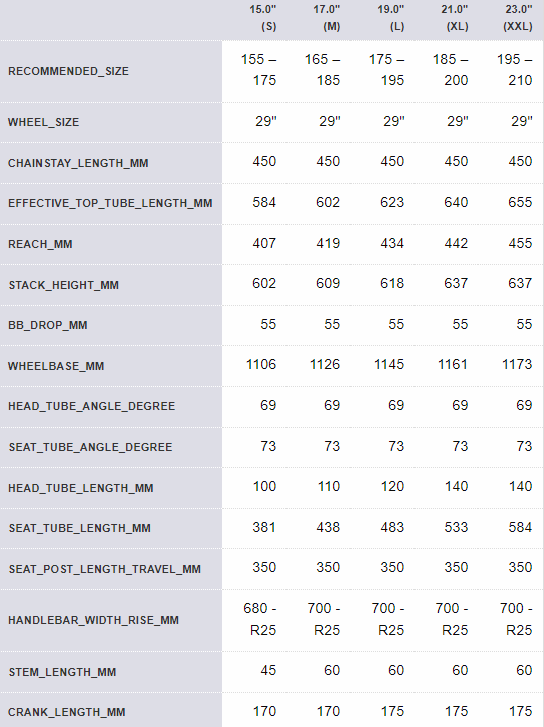The width and height of the screenshot is (544, 727).
Task: Click the wheelbase value 1173
Action: [x=517, y=364]
